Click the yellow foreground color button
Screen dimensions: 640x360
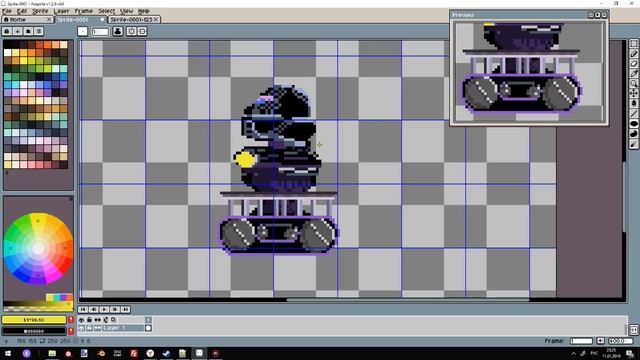coord(33,320)
